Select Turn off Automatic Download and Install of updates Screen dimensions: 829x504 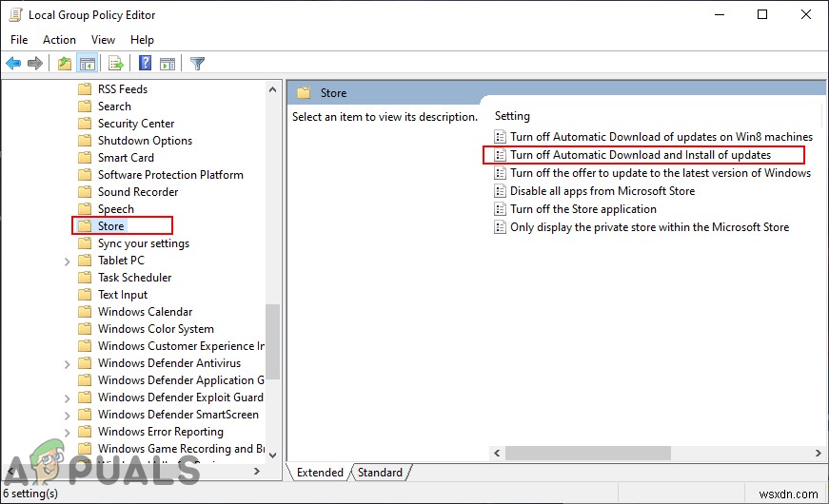coord(641,155)
